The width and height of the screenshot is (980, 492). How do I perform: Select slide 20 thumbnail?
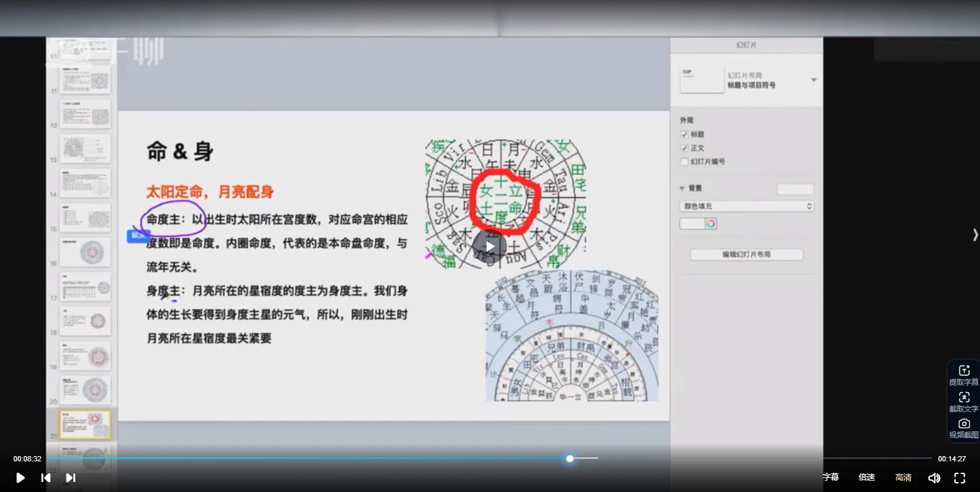(85, 390)
